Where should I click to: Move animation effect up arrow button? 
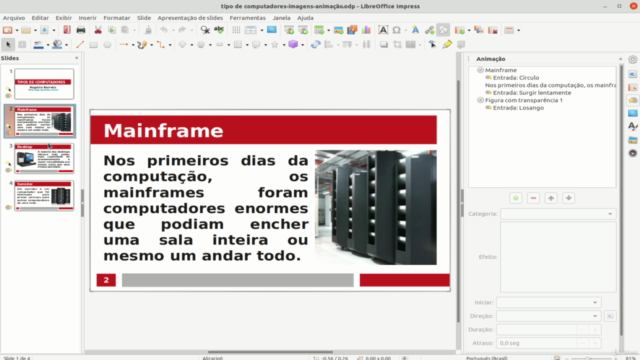551,198
